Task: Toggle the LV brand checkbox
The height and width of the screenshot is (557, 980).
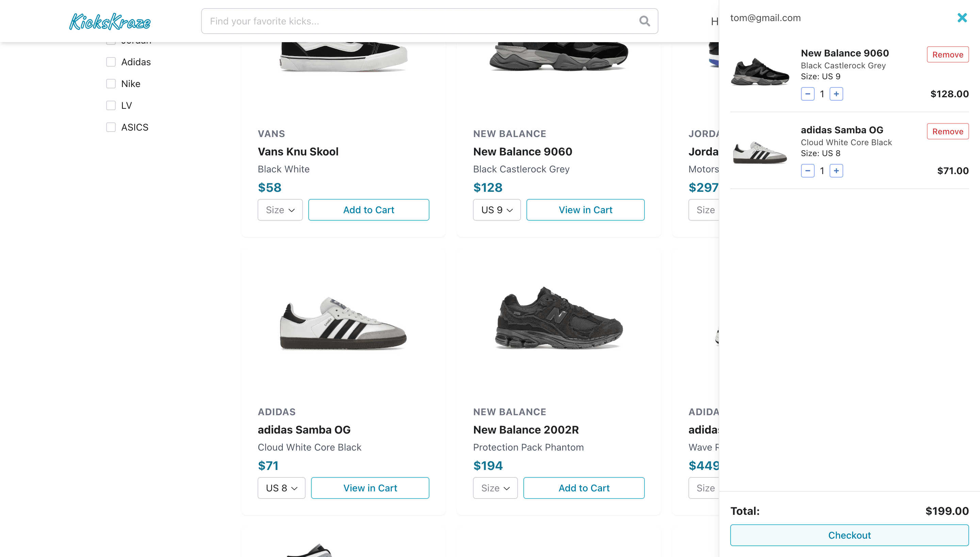Action: [x=111, y=105]
